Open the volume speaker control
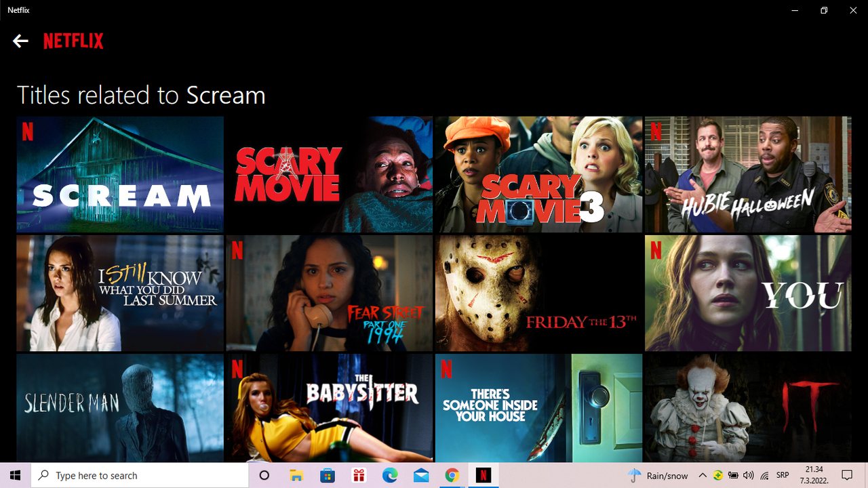868x488 pixels. [x=749, y=476]
